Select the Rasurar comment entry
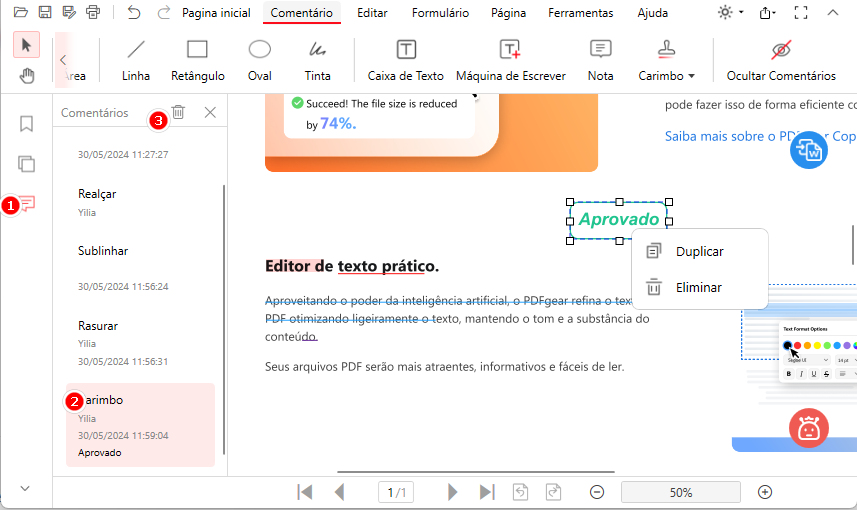 tap(140, 343)
